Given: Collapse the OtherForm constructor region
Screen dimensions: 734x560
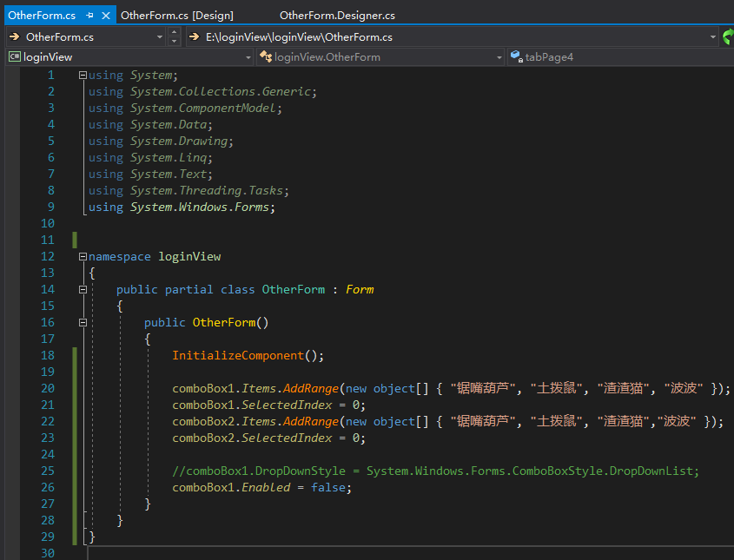Looking at the screenshot, I should [x=83, y=322].
